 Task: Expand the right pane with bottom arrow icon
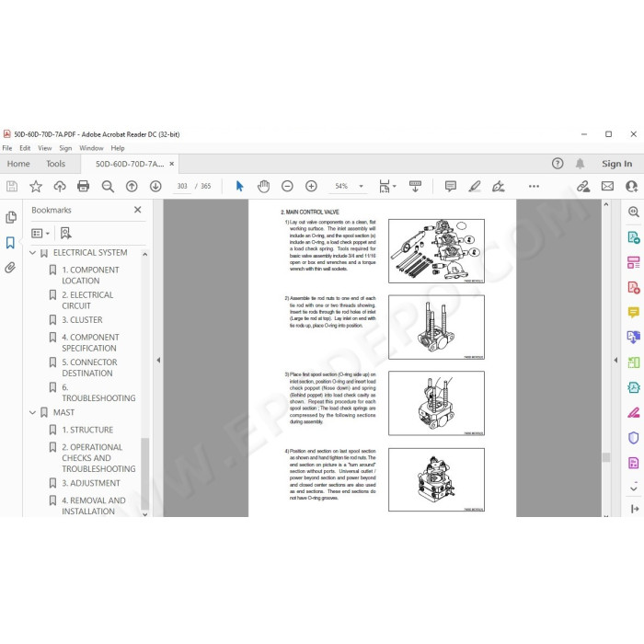pyautogui.click(x=634, y=509)
